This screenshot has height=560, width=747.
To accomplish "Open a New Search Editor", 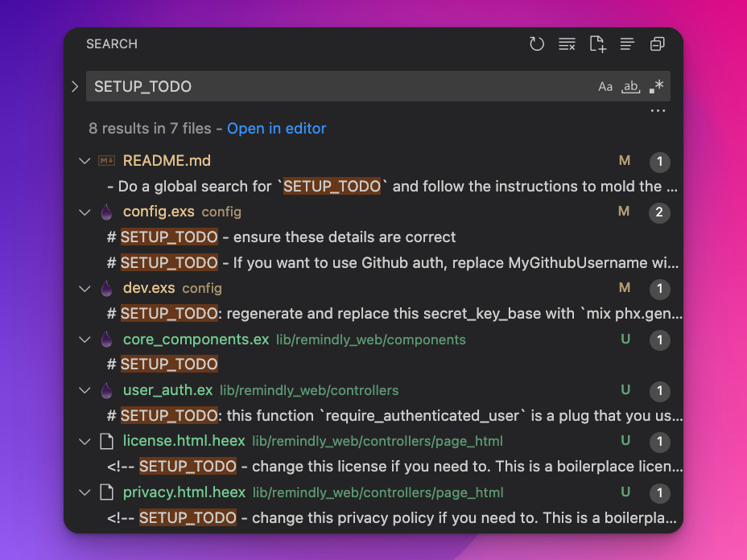I will (597, 44).
